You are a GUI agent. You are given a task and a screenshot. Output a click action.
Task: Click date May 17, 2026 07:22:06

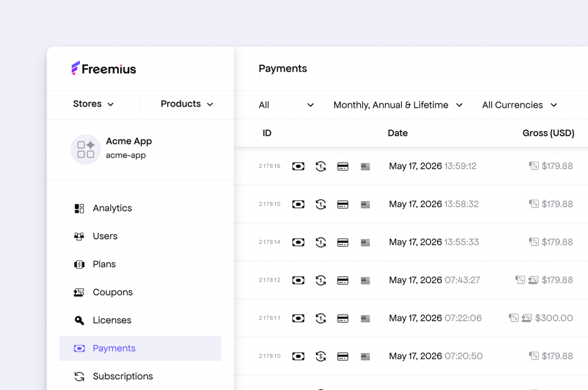click(x=435, y=318)
